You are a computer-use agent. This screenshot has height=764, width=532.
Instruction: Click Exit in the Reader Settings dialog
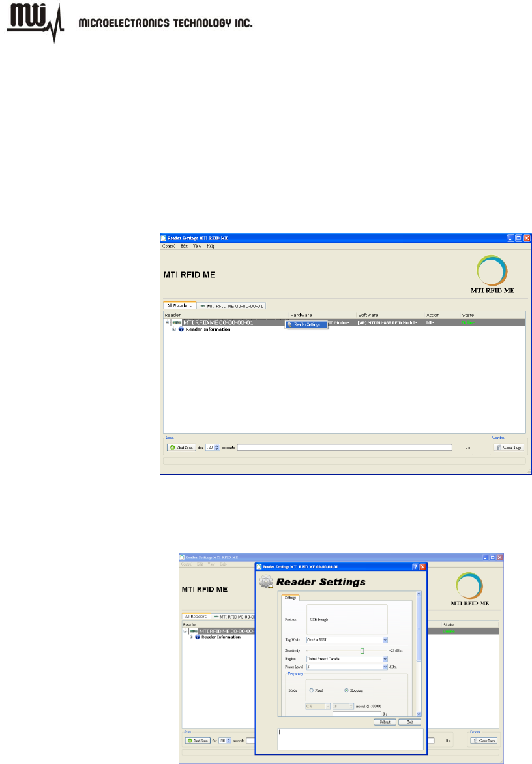410,722
